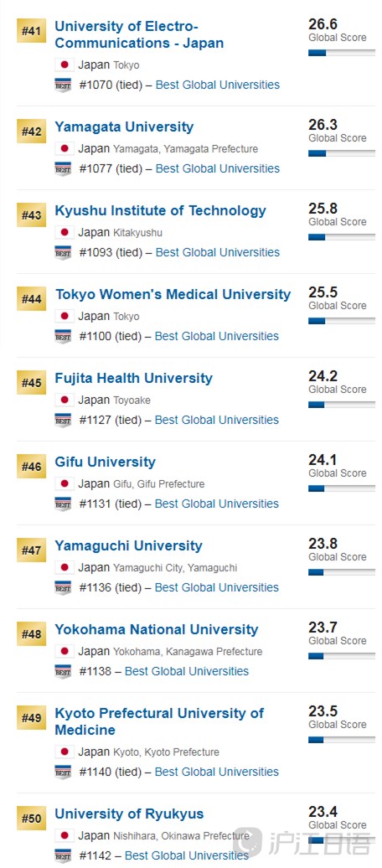Open Kyushu Institute of Technology page
This screenshot has width=382, height=868.
pos(161,211)
